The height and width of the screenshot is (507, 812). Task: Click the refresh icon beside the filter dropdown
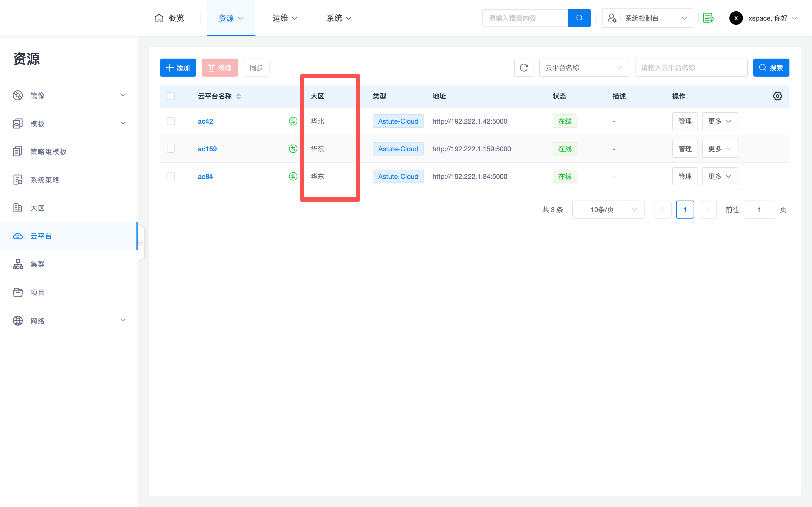click(x=524, y=68)
